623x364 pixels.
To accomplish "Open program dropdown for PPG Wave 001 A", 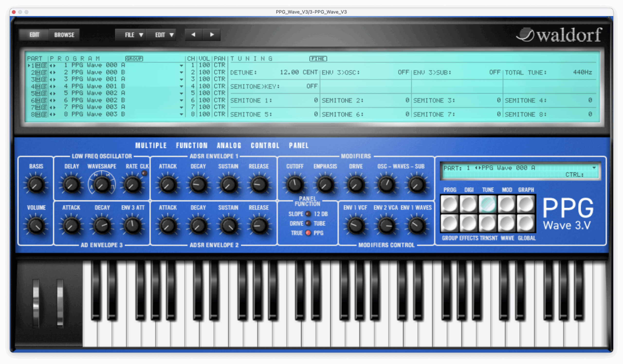I will click(x=182, y=80).
